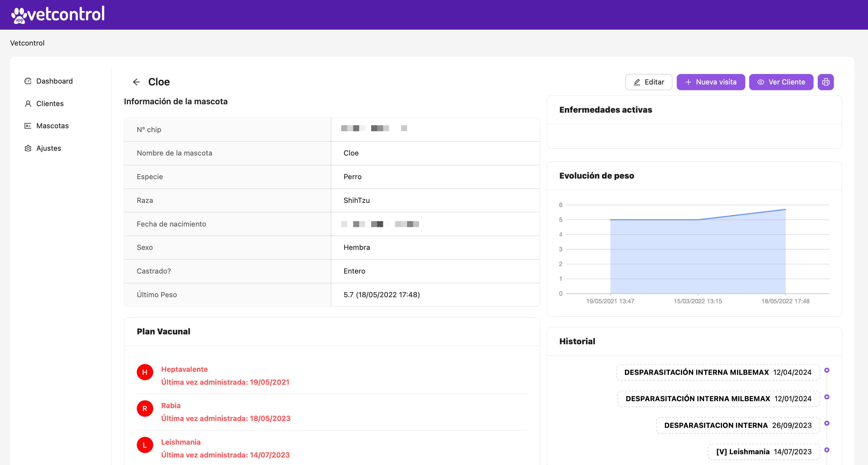This screenshot has width=868, height=465.
Task: Click the Ajustes gear icon
Action: (x=28, y=148)
